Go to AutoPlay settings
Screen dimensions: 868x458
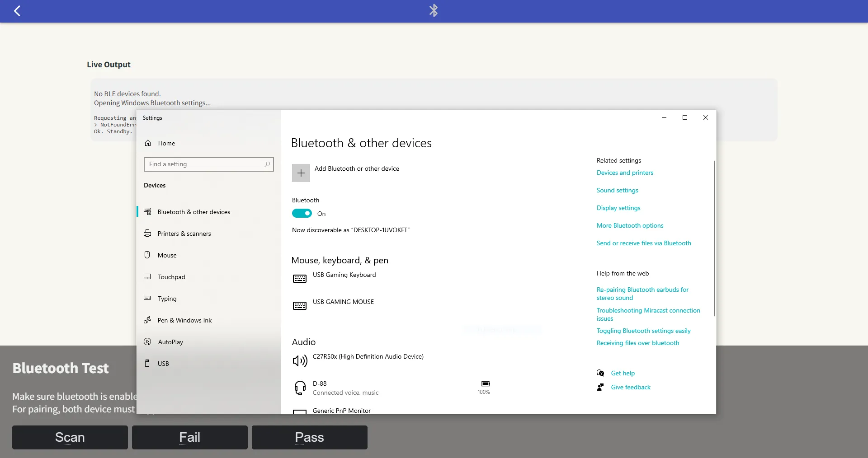pyautogui.click(x=170, y=342)
